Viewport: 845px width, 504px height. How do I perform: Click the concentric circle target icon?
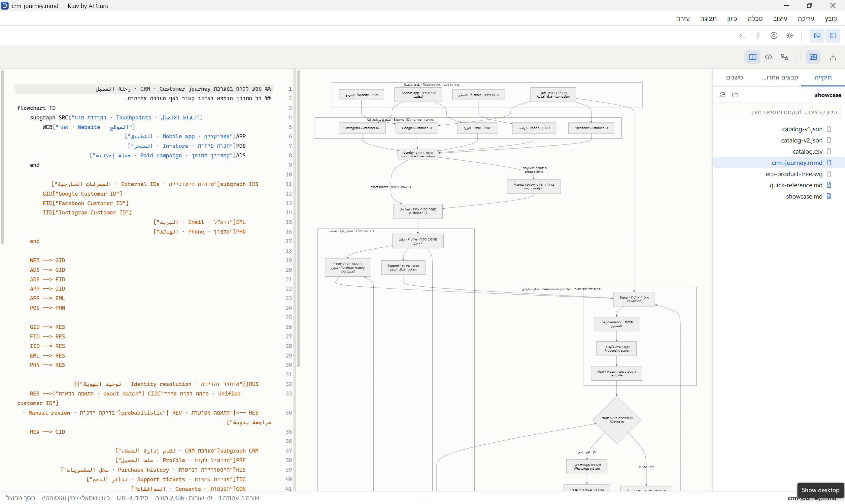tap(774, 36)
